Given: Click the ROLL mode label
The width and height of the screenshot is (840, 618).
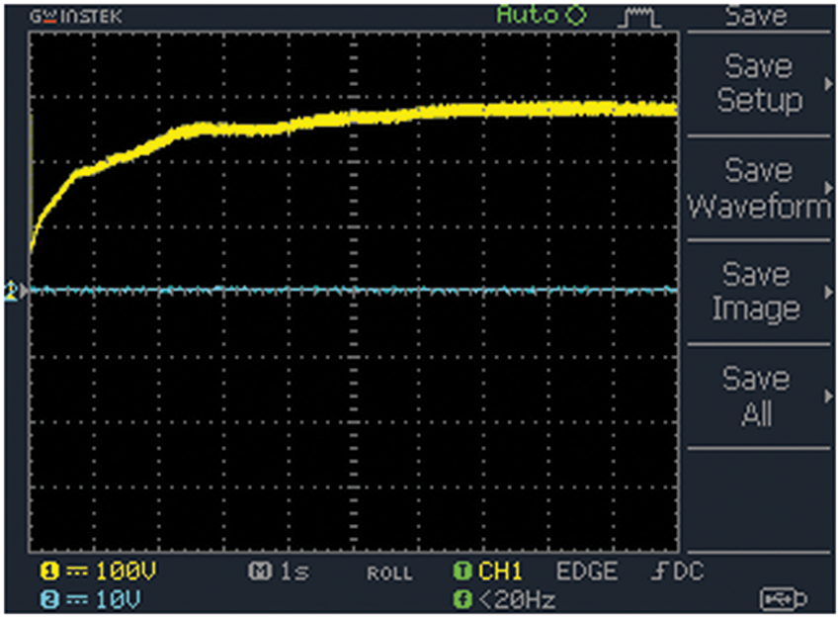Looking at the screenshot, I should [389, 574].
